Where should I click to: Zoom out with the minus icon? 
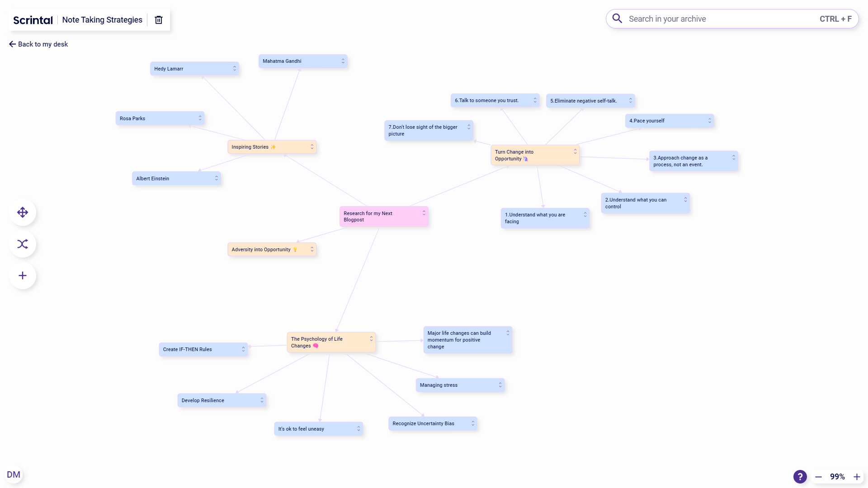pyautogui.click(x=818, y=477)
